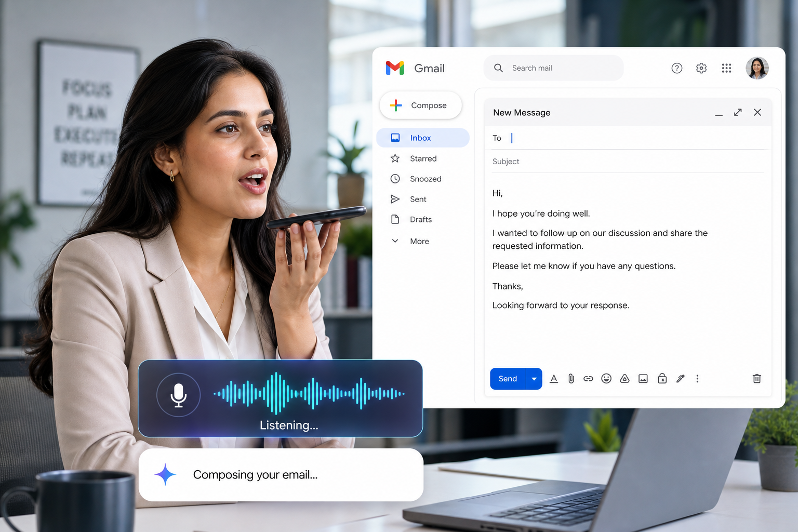The image size is (798, 532).
Task: Click the "Listening..." label
Action: click(x=289, y=425)
